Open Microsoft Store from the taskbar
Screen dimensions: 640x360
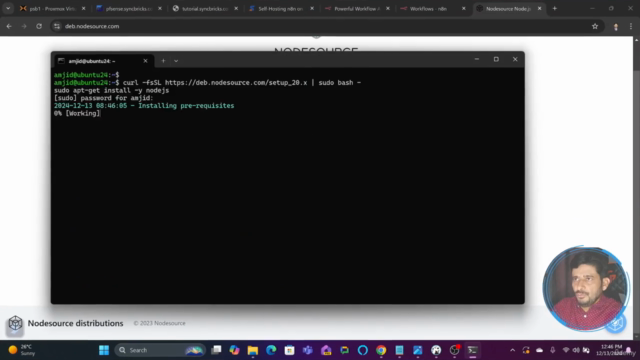click(x=289, y=350)
